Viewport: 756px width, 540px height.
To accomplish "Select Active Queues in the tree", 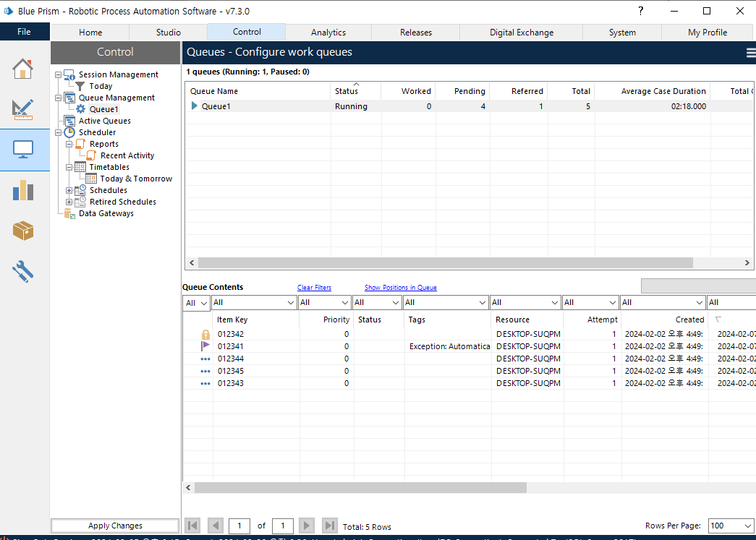I will (105, 121).
